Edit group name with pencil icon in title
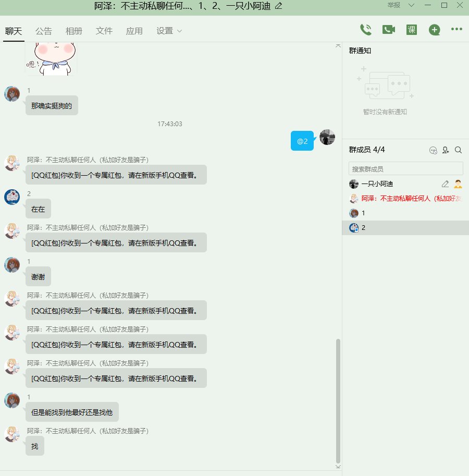 [x=278, y=6]
